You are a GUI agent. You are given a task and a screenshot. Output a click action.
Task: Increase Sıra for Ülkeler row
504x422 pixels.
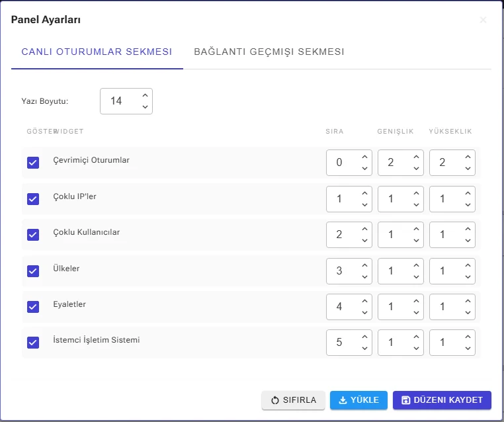pyautogui.click(x=364, y=265)
